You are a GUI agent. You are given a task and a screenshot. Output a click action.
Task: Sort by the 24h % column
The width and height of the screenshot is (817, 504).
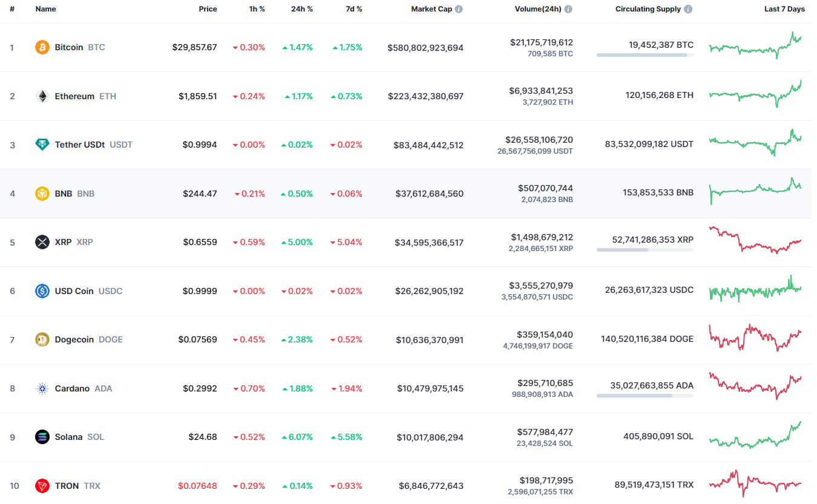click(302, 8)
